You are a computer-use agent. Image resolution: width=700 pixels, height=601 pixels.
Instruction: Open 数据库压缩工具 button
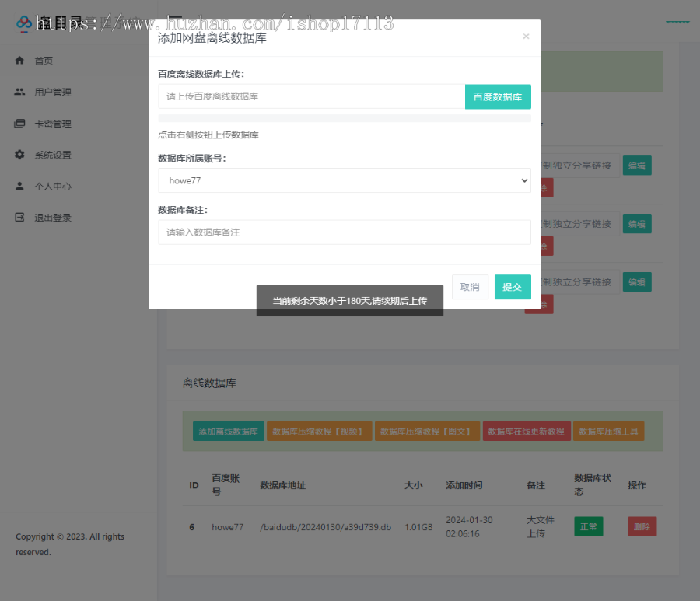click(608, 431)
